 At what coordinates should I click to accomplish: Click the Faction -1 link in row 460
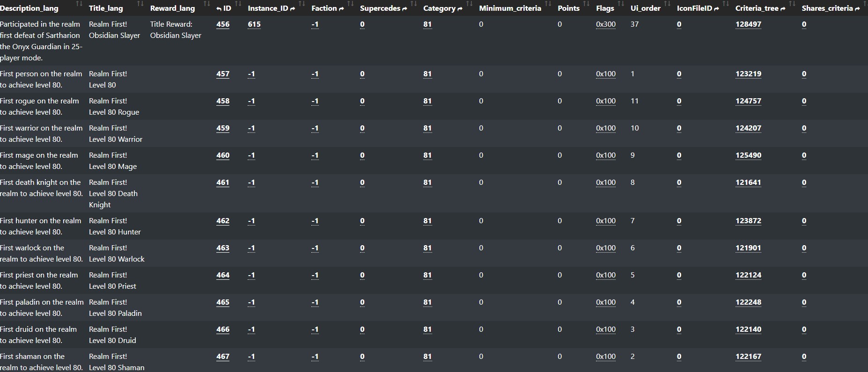(x=315, y=155)
